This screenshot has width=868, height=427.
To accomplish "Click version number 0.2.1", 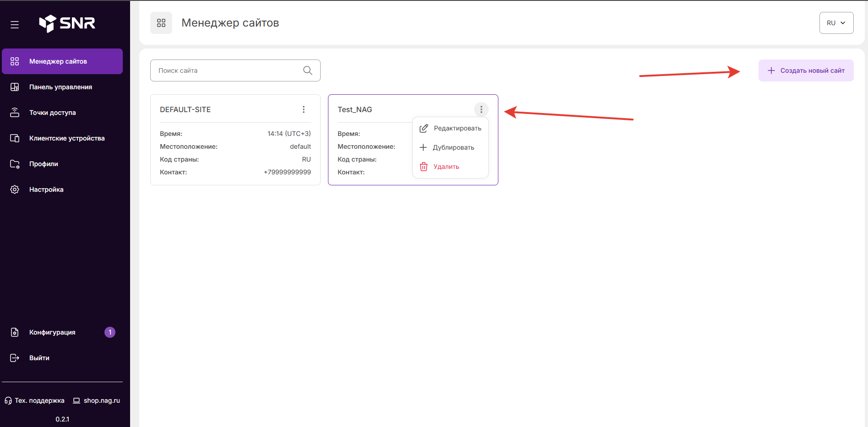I will [x=62, y=419].
